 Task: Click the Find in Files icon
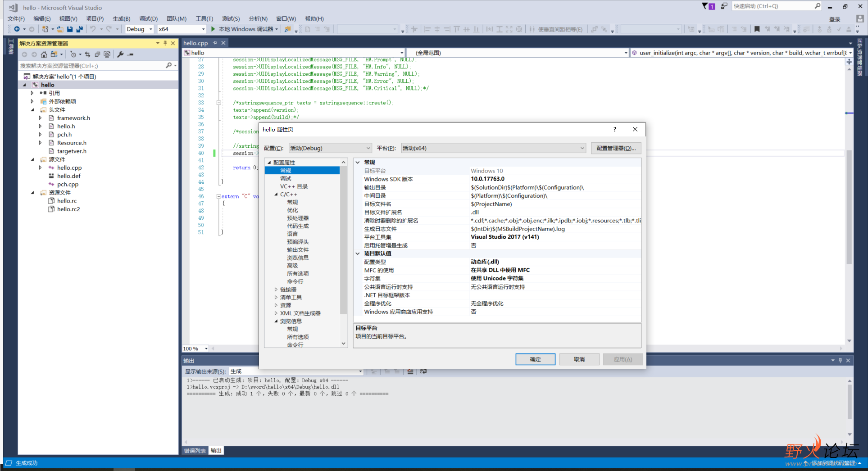coord(287,29)
